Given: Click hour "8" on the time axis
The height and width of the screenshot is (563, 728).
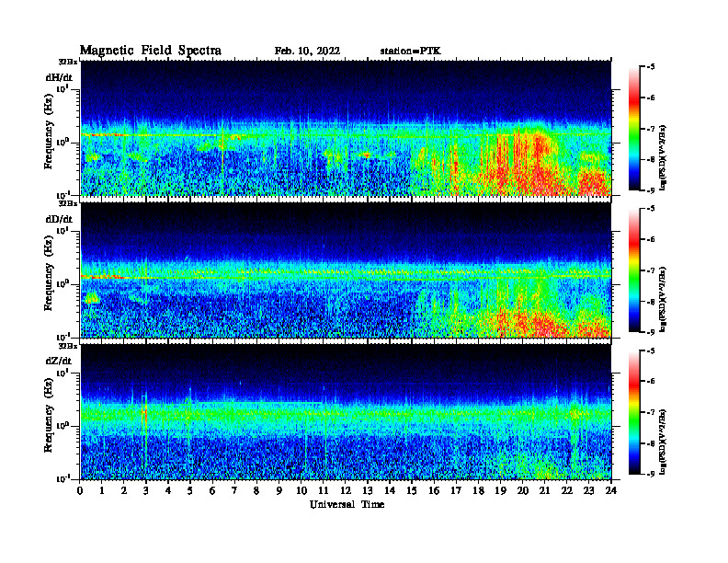Looking at the screenshot, I should click(x=256, y=491).
